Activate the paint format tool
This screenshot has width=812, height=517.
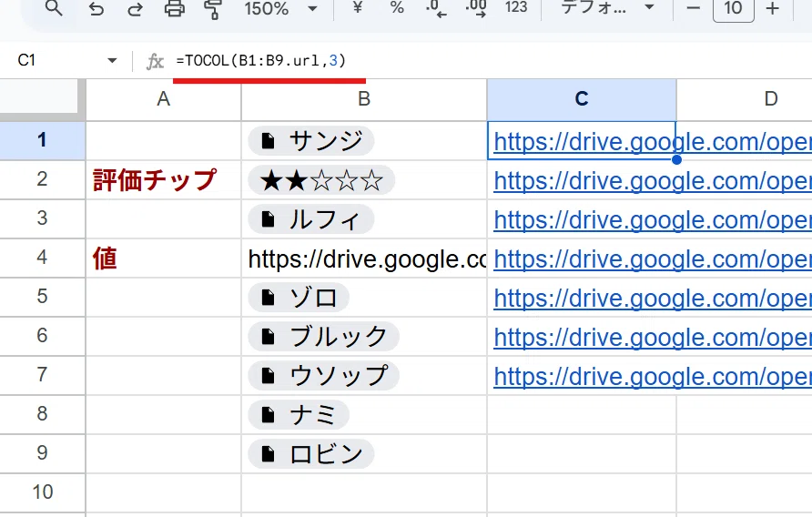(x=213, y=9)
